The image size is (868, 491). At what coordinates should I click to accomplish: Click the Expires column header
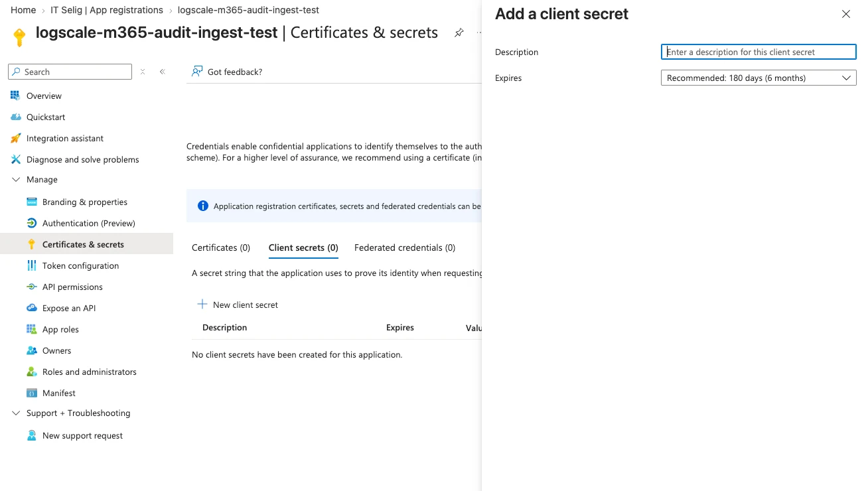[x=400, y=327]
